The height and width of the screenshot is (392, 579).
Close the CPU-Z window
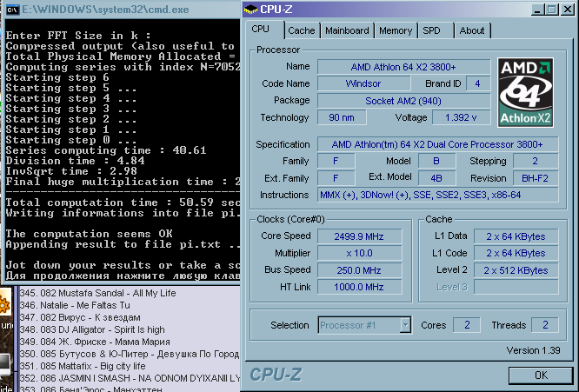click(x=567, y=10)
